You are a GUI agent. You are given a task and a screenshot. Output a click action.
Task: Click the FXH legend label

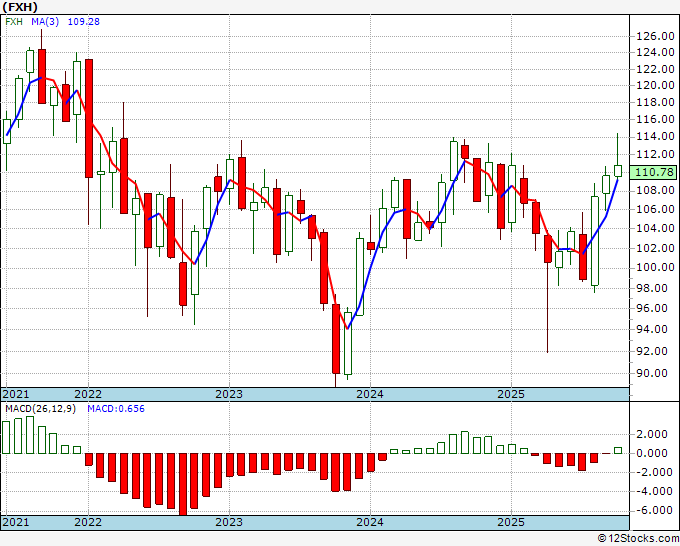[x=14, y=21]
